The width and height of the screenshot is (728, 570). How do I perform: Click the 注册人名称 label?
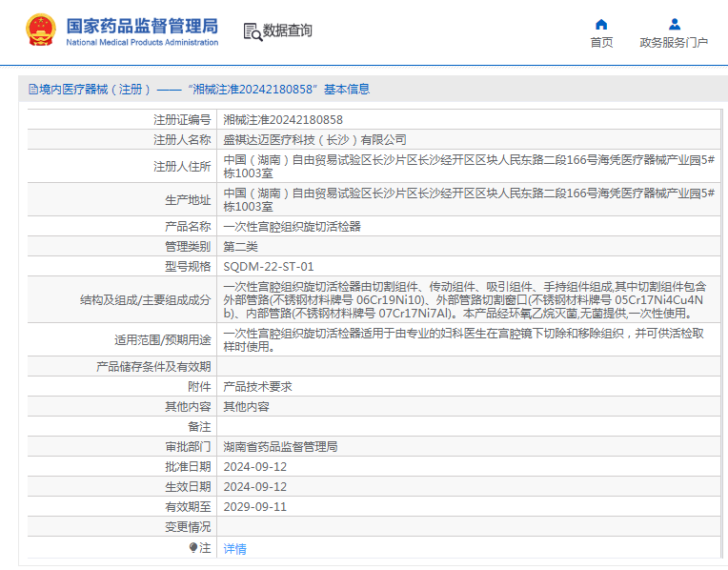click(182, 140)
